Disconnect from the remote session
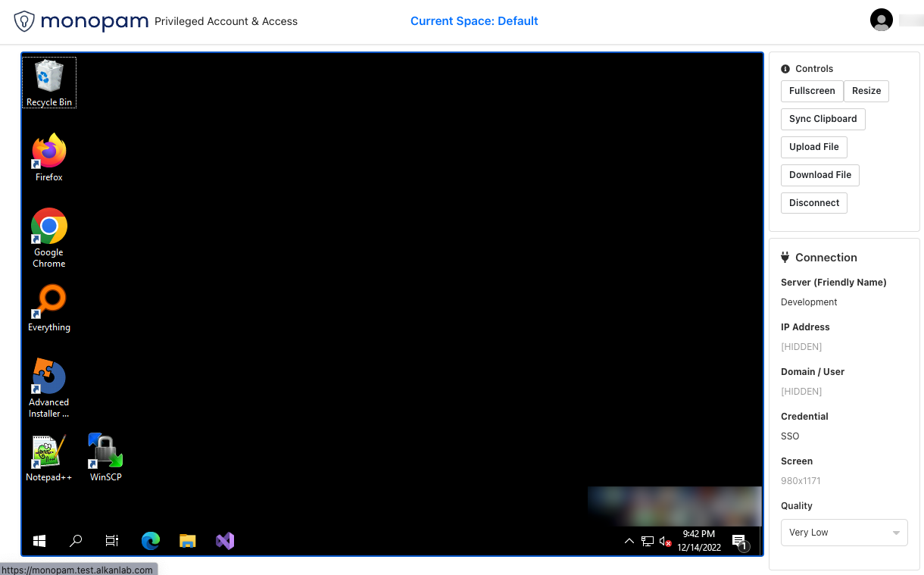 [813, 203]
